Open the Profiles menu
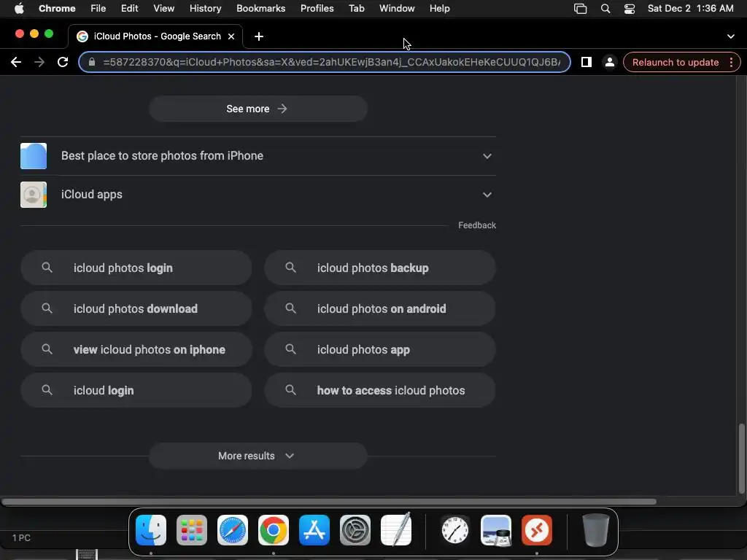Viewport: 747px width, 560px height. tap(317, 9)
